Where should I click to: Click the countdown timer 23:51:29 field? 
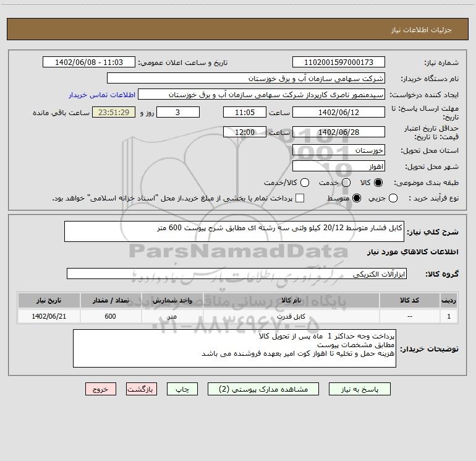pos(114,112)
